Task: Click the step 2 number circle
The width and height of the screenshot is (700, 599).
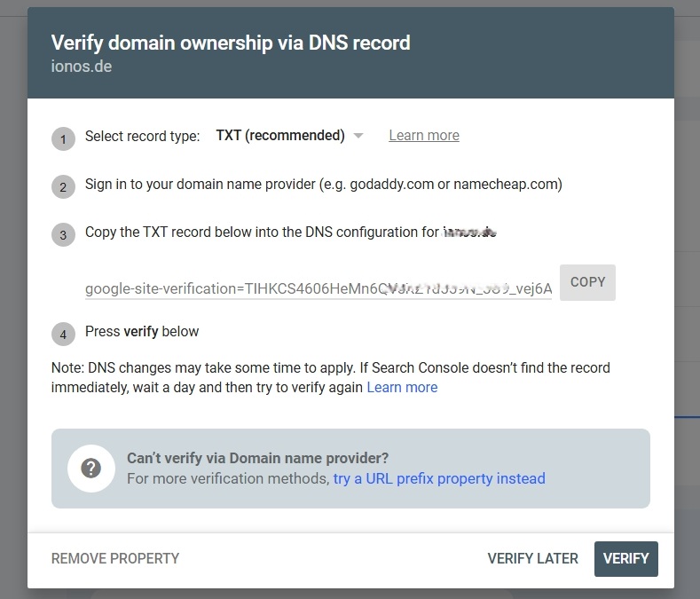Action: [63, 186]
